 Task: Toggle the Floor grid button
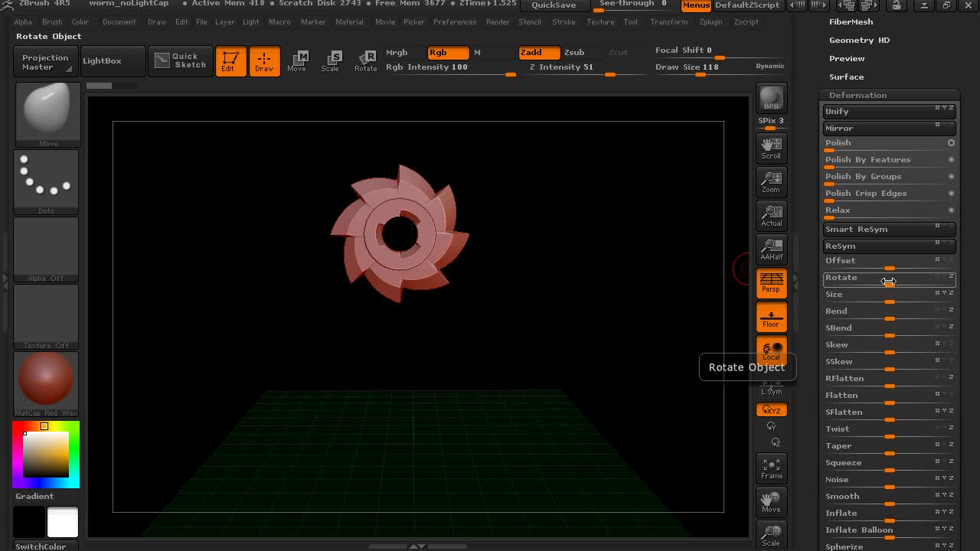click(x=771, y=316)
